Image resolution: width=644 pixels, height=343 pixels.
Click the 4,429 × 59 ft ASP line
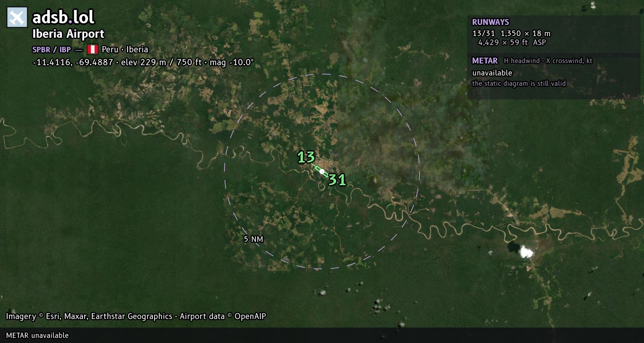(512, 42)
